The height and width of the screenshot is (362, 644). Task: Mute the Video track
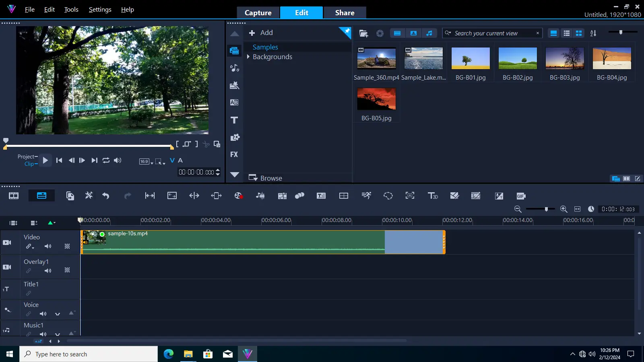(48, 246)
